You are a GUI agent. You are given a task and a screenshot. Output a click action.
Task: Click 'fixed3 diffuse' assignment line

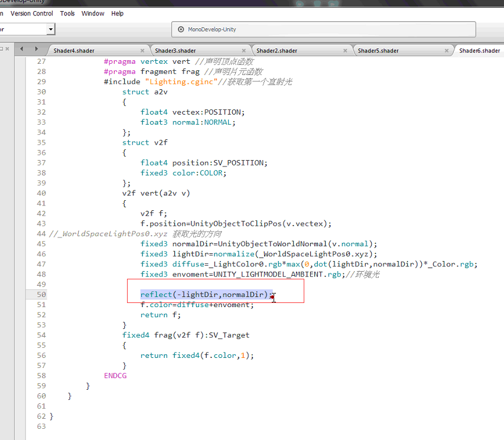coord(309,264)
